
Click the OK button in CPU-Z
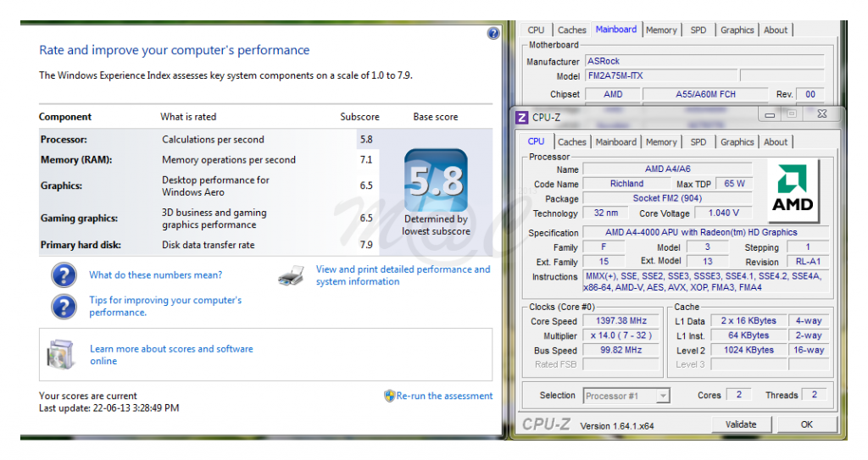click(x=806, y=424)
